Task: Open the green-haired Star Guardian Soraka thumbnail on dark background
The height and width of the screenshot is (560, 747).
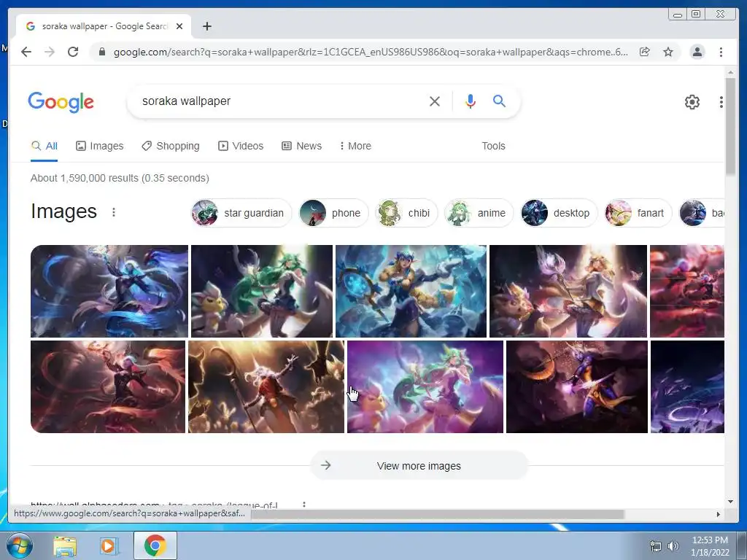Action: point(262,291)
